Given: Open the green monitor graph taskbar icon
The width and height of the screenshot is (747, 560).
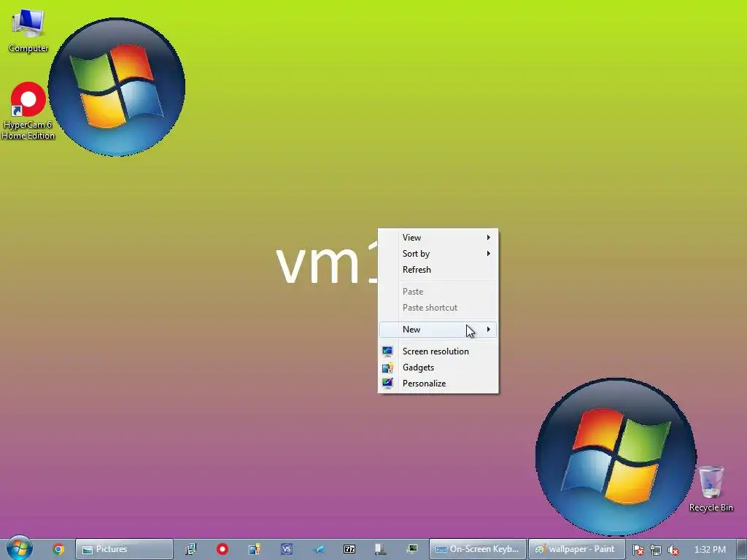Looking at the screenshot, I should (x=412, y=549).
